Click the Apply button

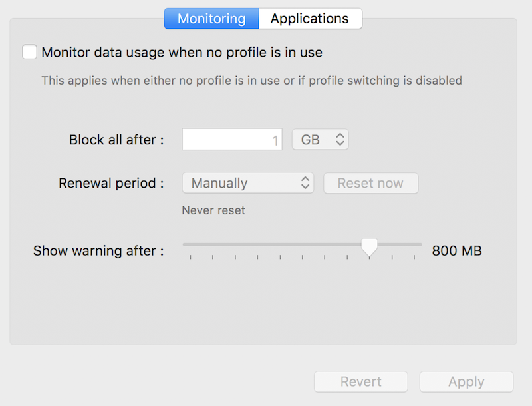(467, 382)
